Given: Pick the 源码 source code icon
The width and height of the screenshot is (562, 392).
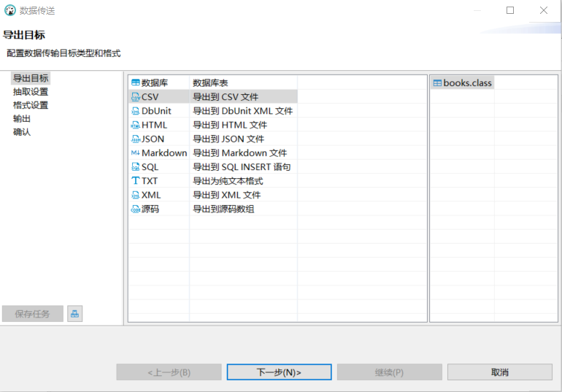Looking at the screenshot, I should coord(135,209).
